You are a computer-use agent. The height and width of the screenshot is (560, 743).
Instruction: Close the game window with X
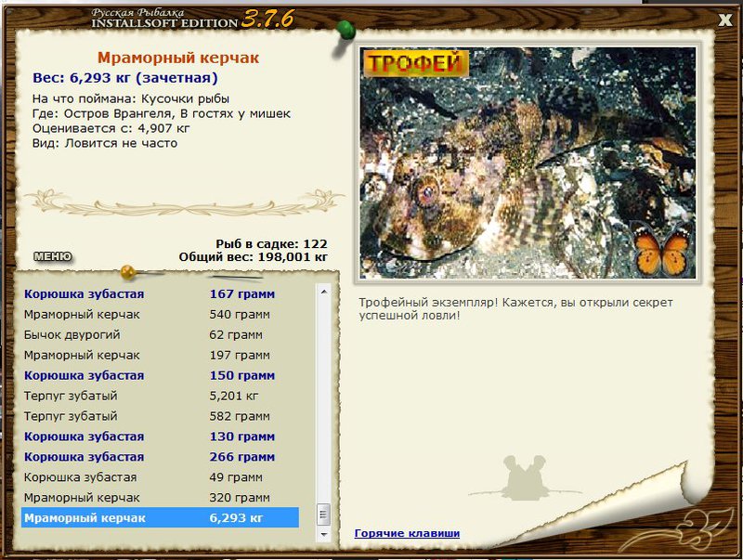tap(725, 20)
